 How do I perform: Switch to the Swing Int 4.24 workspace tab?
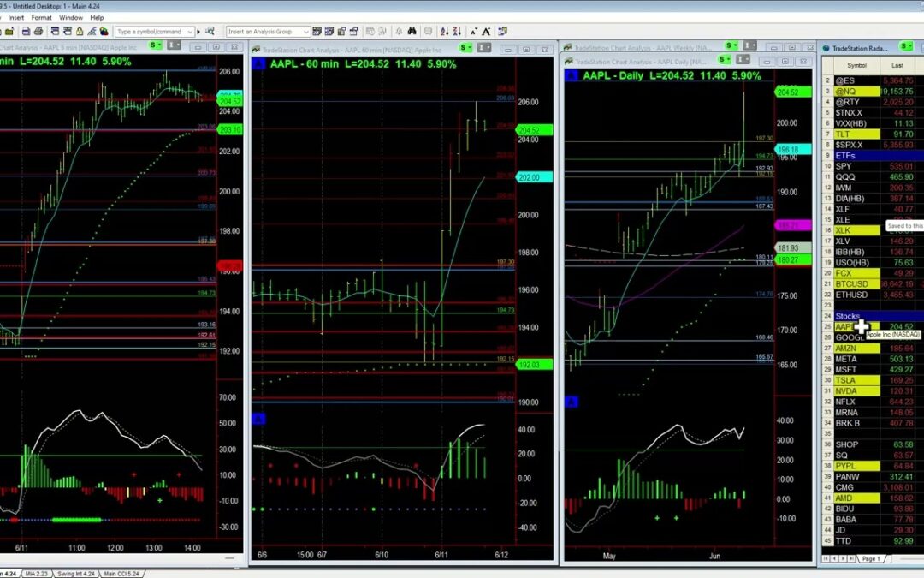74,573
